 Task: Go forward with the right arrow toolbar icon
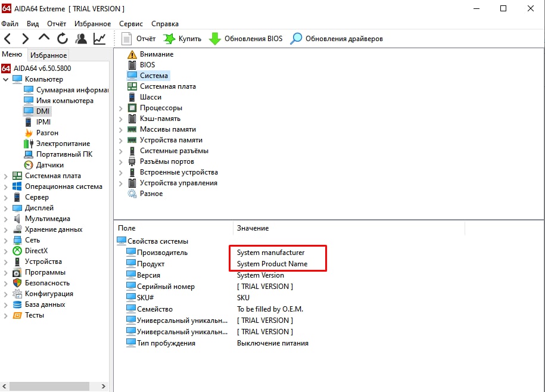coord(25,39)
